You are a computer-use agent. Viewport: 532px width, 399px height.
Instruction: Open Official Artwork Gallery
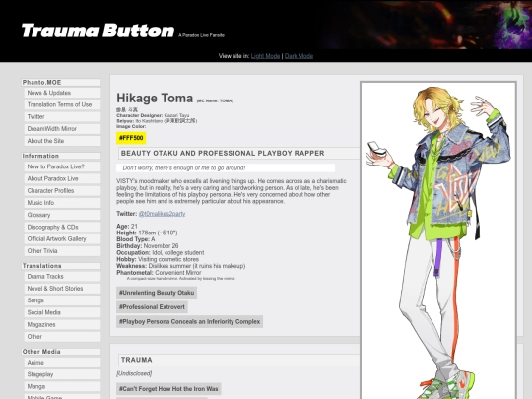[62, 238]
